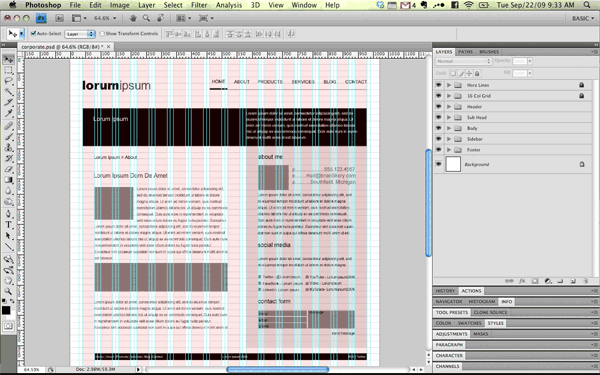Open the Layer menu
Viewport: 600px width, 375px height.
(x=147, y=5)
